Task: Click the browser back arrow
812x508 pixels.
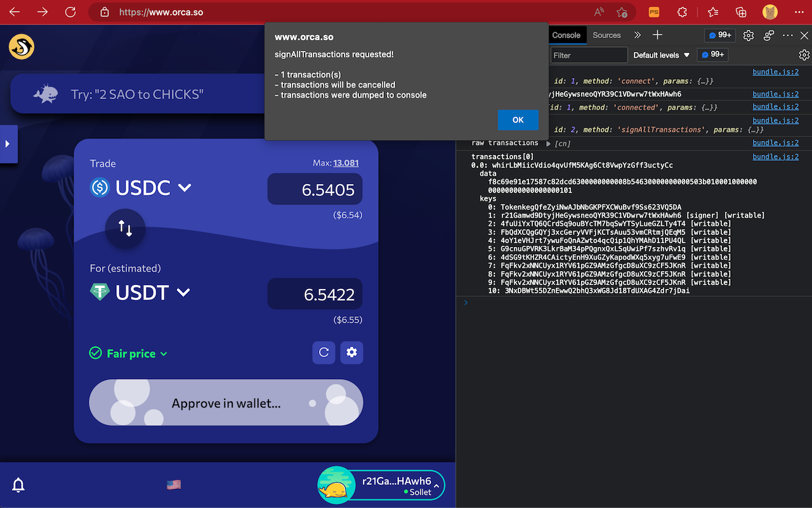Action: point(14,11)
